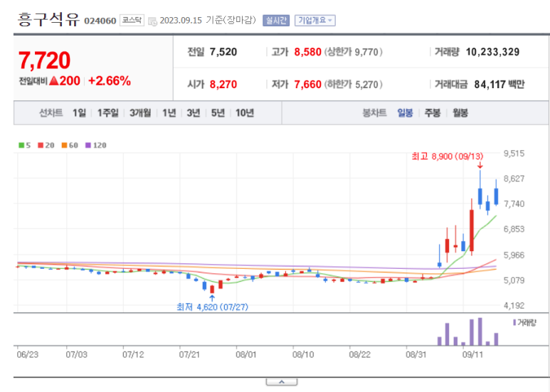Select the 10년 line chart tab
Viewport: 550px width, 392px height.
(245, 113)
